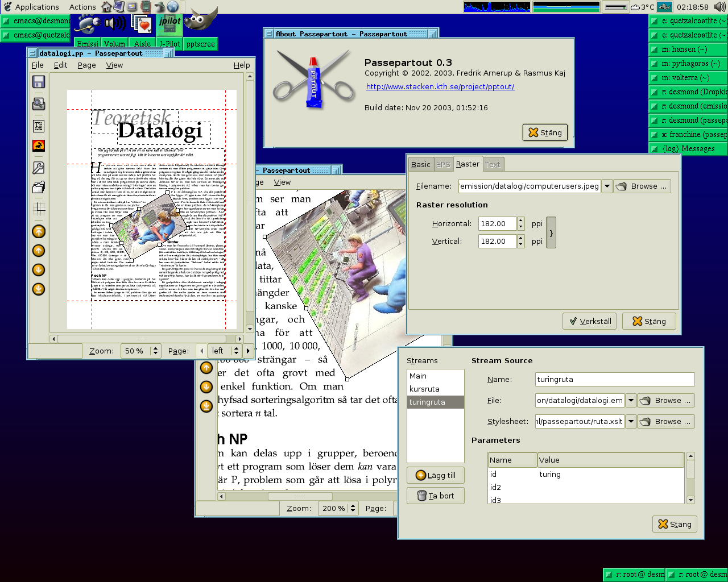This screenshot has height=582, width=728.
Task: Open the 50 % zoom dropdown
Action: 155,351
